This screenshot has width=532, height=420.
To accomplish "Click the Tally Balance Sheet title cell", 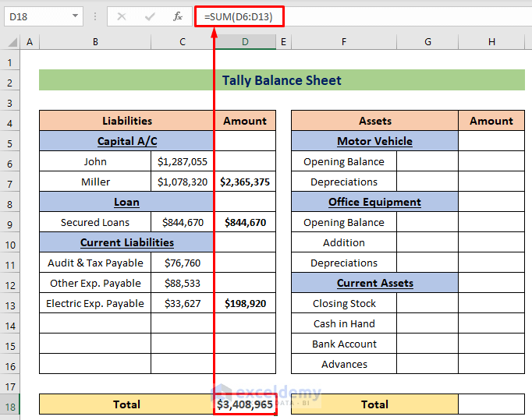I will coord(282,80).
